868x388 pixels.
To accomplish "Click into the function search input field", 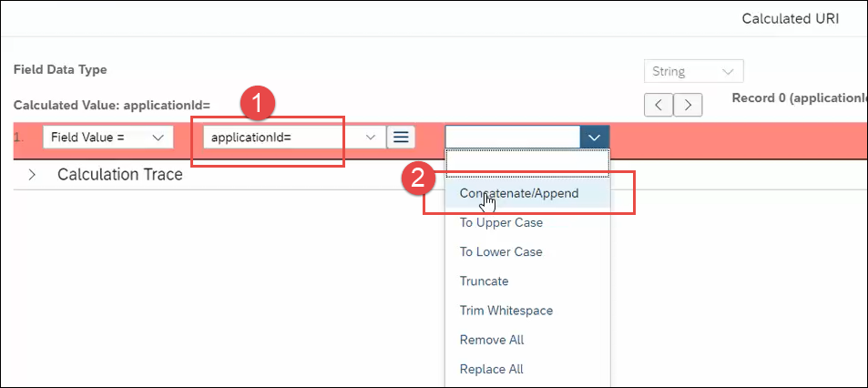I will coord(512,138).
